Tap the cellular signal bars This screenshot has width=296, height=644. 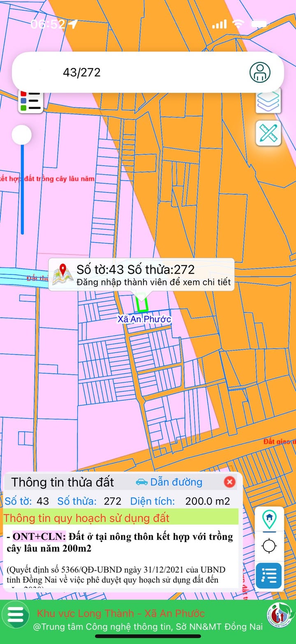(220, 24)
